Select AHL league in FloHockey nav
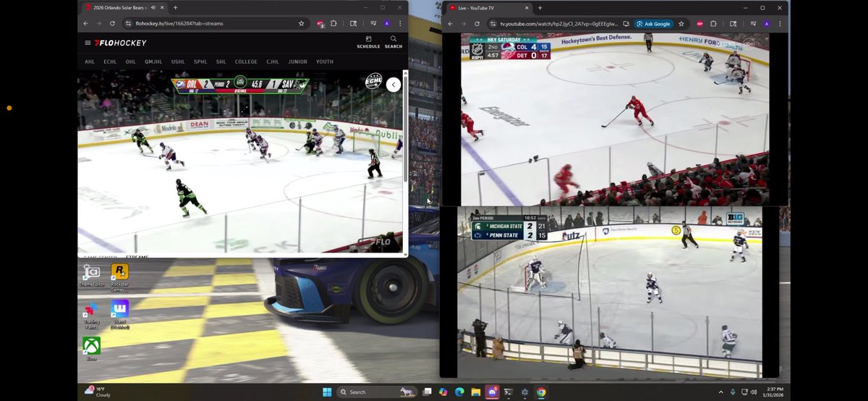868x401 pixels. point(90,62)
